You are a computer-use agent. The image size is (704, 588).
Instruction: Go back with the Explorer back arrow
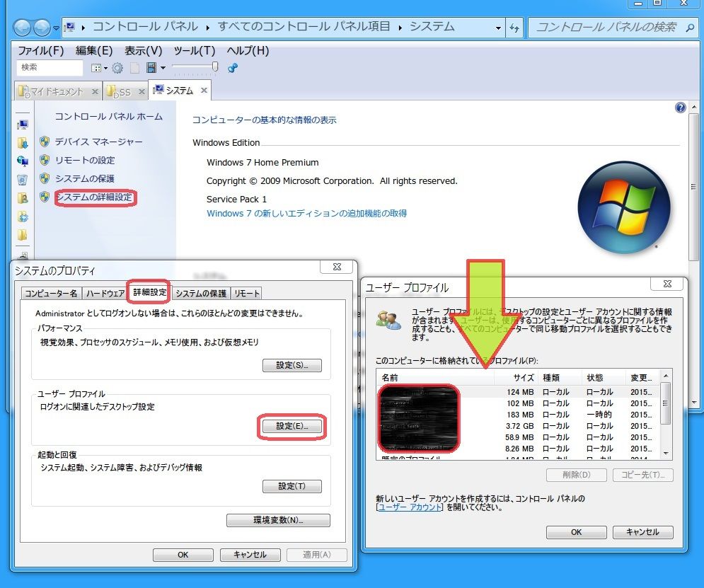coord(21,28)
